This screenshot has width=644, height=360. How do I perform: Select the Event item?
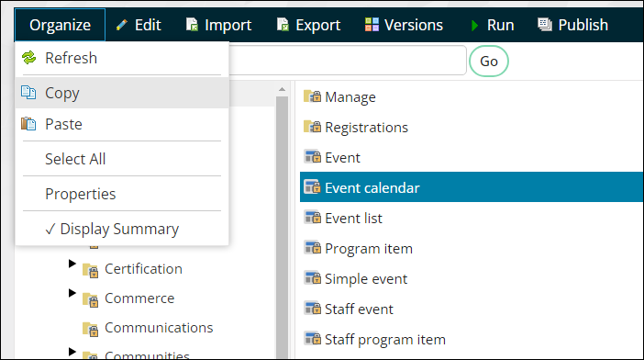(342, 158)
